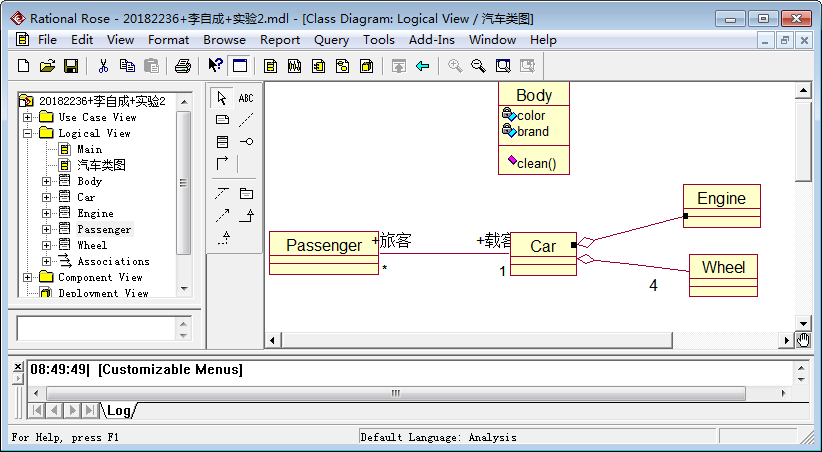Click the Open model folder icon
This screenshot has width=822, height=452.
click(x=47, y=66)
